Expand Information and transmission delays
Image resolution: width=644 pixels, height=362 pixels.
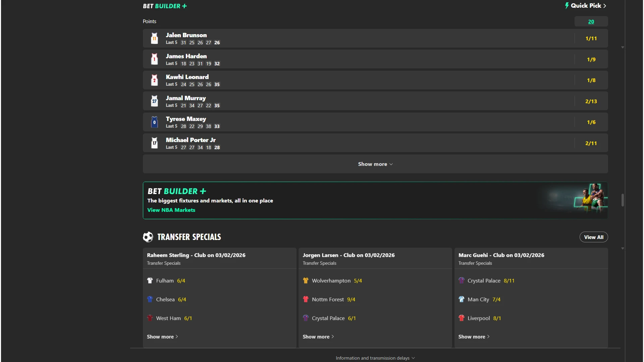coord(375,358)
